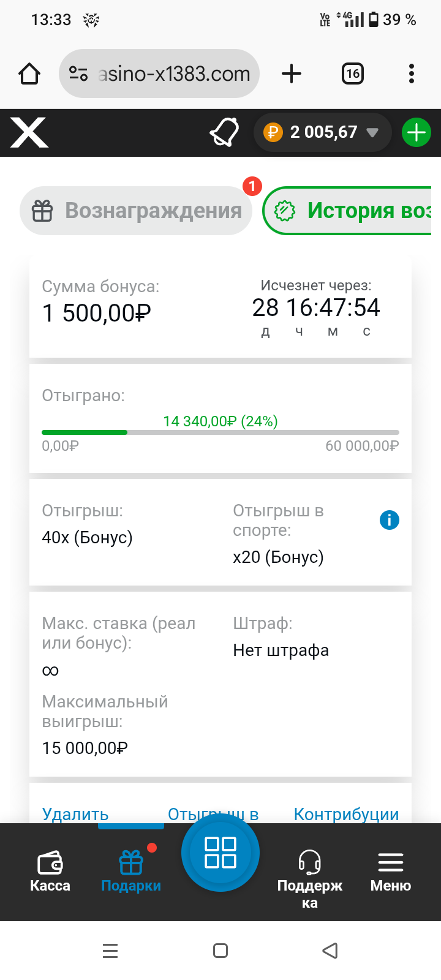Screen dimensions: 441x980
Task: Open a new browser tab
Action: 292,74
